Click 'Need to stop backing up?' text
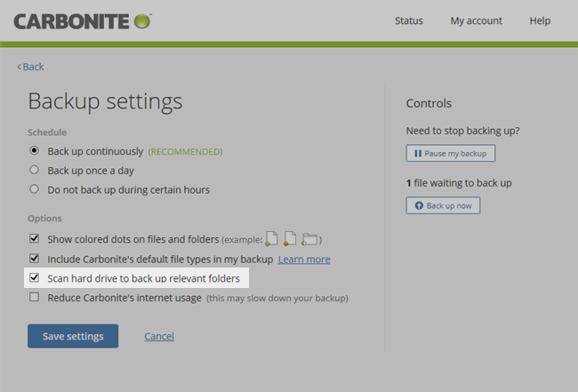 462,131
